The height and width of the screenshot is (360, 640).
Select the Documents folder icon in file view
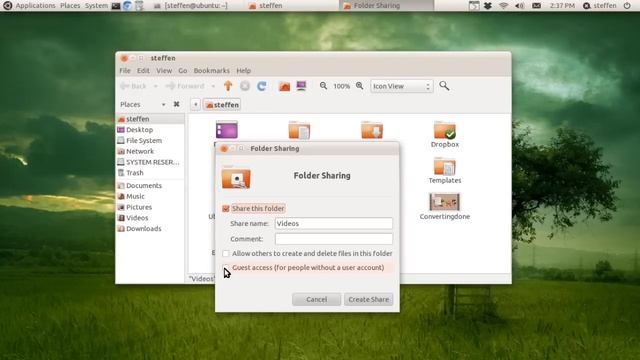(x=299, y=130)
